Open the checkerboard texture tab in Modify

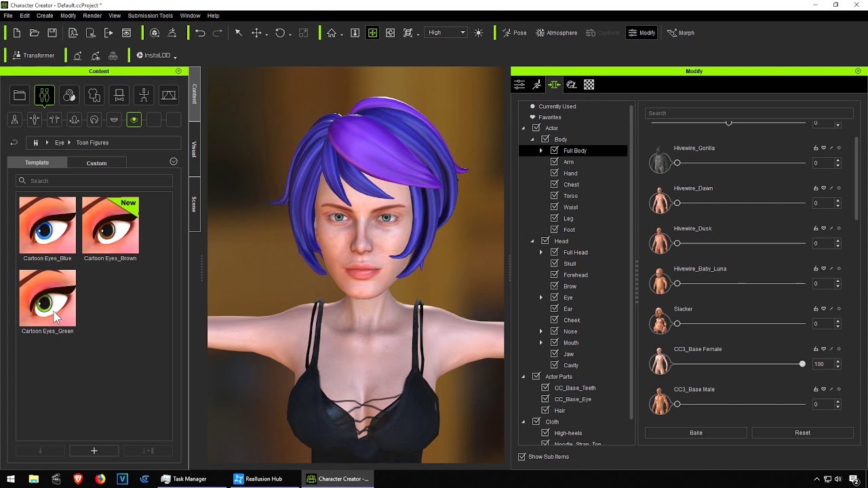coord(589,85)
